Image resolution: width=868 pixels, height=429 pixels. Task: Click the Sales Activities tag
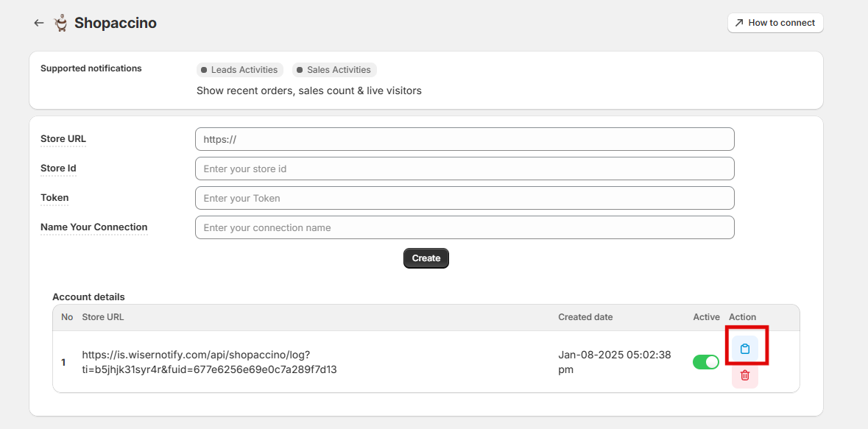coord(334,70)
